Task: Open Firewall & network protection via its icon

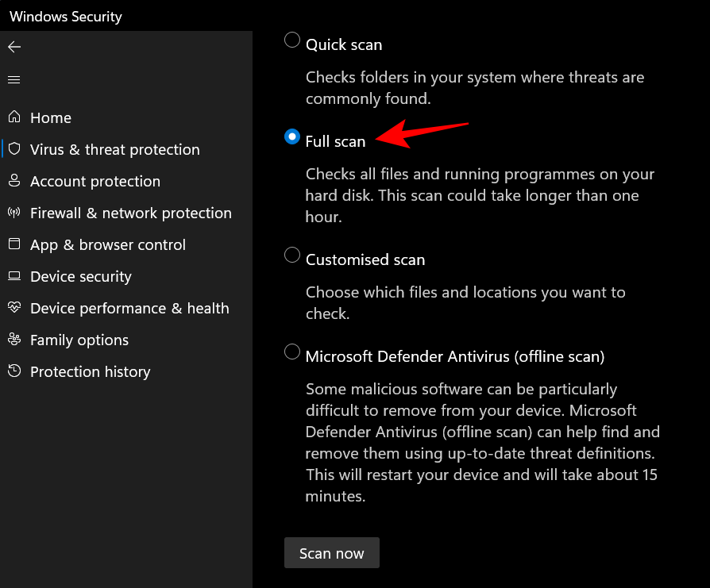Action: pyautogui.click(x=14, y=213)
